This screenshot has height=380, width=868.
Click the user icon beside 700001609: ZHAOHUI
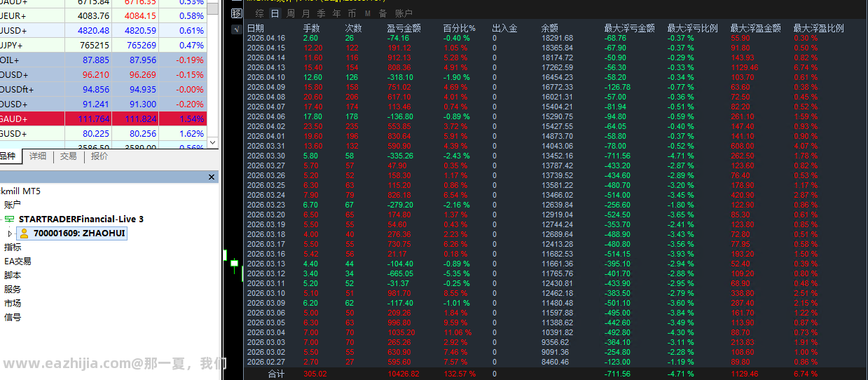24,233
